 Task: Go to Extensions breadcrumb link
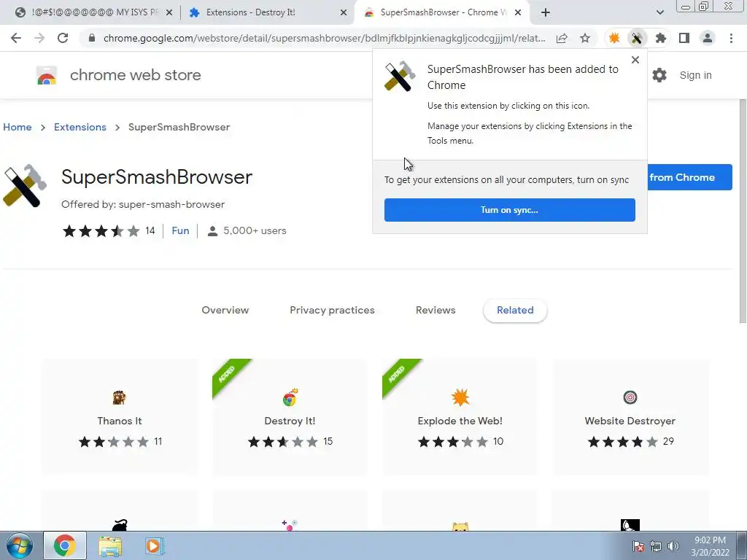click(x=80, y=127)
